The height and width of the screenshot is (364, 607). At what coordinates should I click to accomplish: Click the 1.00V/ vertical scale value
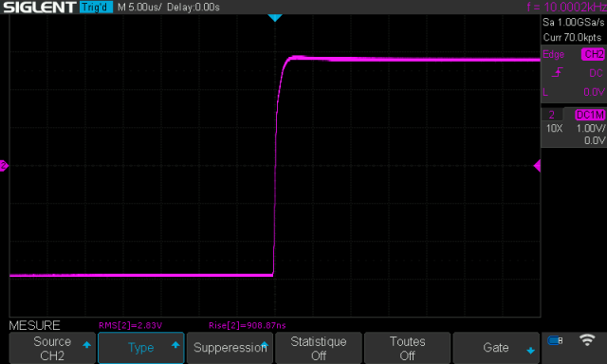pyautogui.click(x=590, y=128)
